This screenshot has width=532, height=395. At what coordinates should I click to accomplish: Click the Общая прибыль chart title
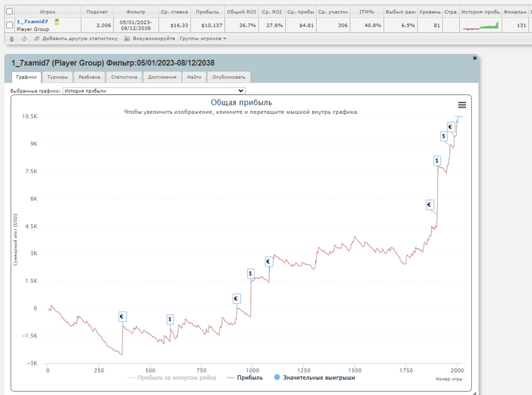point(241,103)
